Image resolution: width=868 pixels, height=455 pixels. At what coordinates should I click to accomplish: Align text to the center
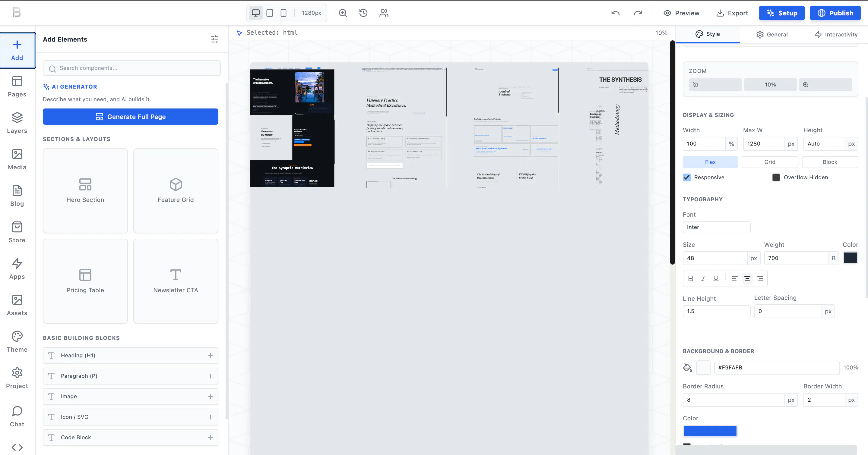click(x=747, y=278)
